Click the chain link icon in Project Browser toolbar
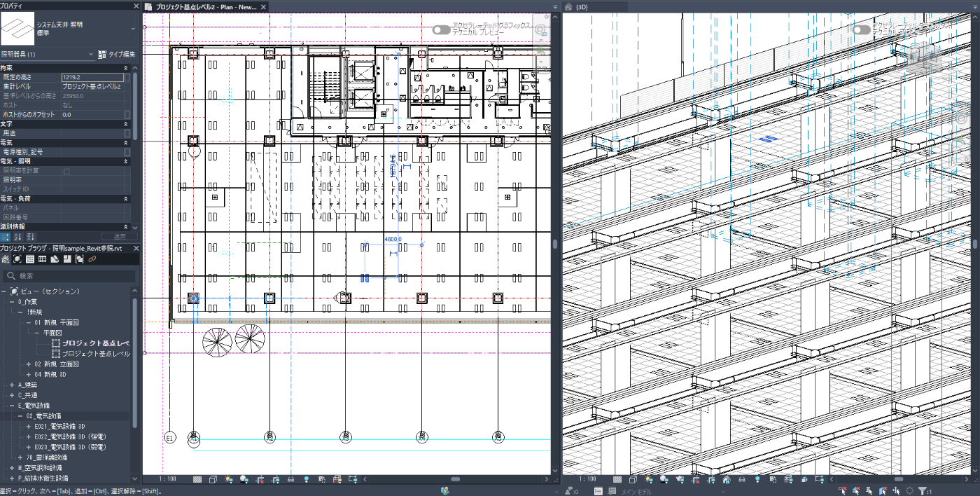 tap(92, 259)
